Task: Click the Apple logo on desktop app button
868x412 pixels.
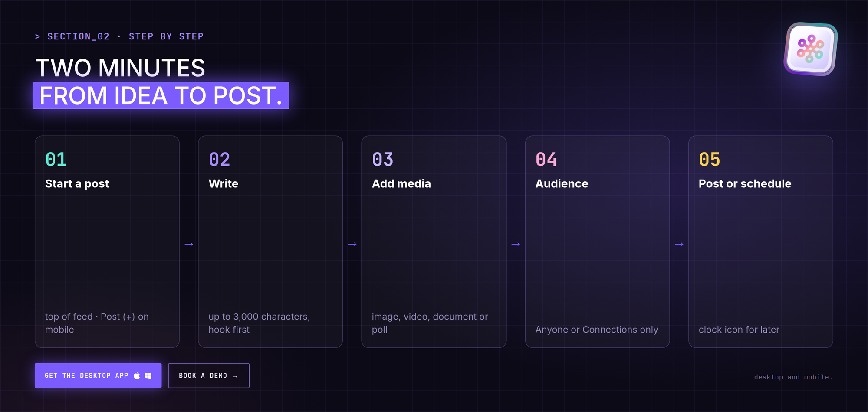Action: [137, 376]
